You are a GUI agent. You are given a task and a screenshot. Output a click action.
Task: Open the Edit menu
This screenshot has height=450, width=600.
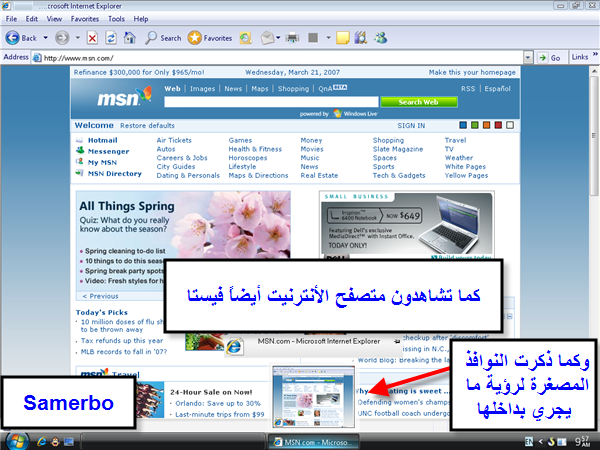[32, 19]
